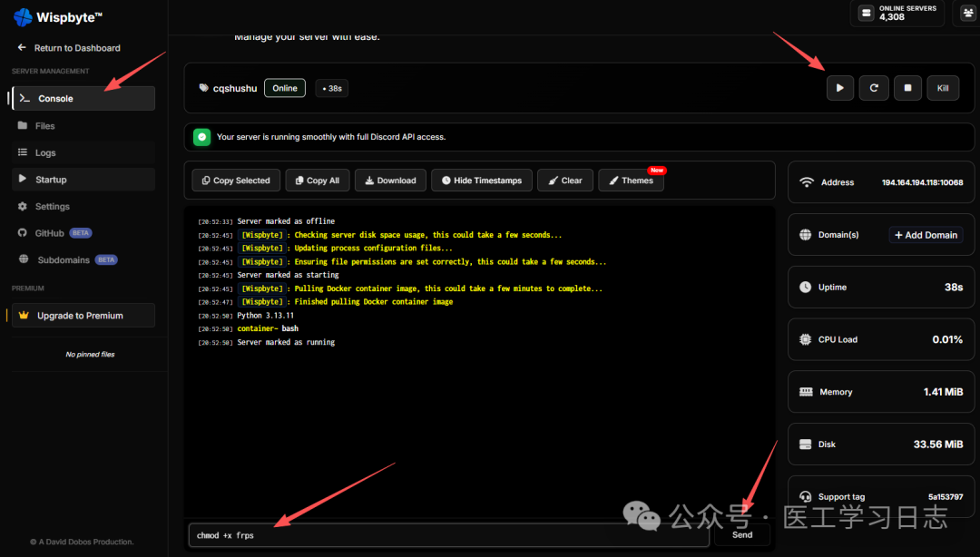Click the 38s uptime badge
Screen dimensions: 980x557
click(332, 89)
